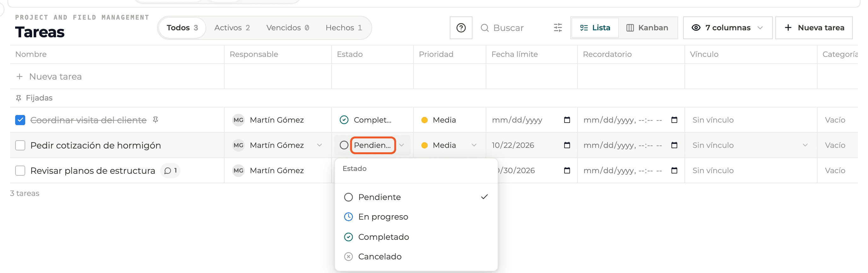Click the Nueva tarea button in header
The width and height of the screenshot is (868, 273).
[x=814, y=28]
